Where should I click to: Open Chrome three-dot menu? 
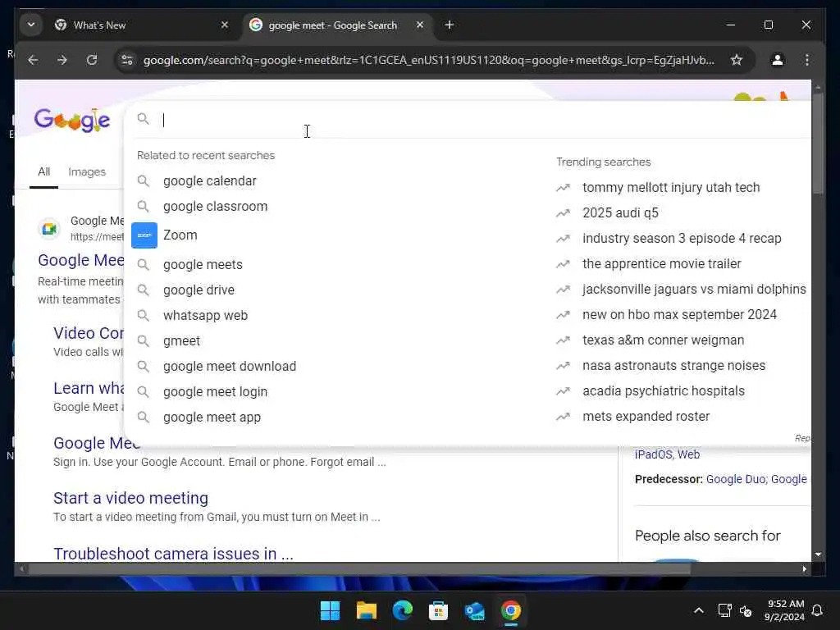[807, 60]
